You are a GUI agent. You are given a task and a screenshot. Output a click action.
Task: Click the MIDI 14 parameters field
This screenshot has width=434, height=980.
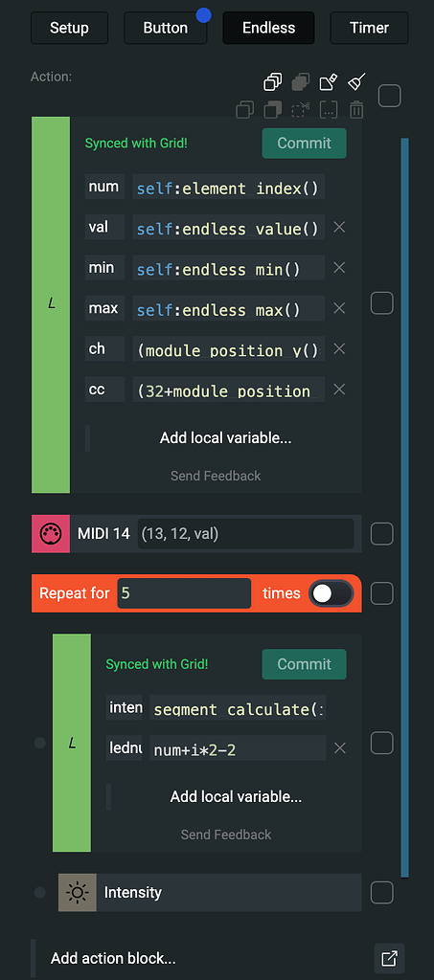tap(246, 534)
